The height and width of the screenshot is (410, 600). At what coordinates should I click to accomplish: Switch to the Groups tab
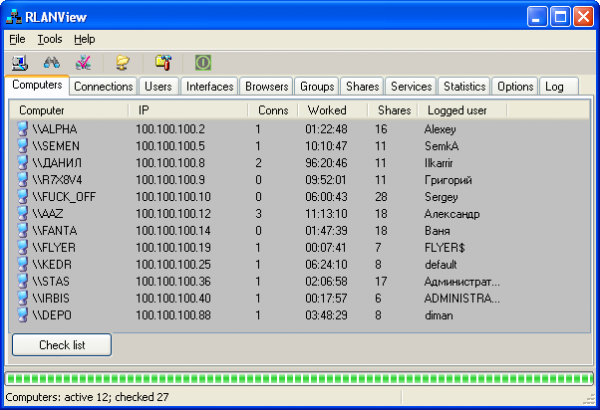317,87
